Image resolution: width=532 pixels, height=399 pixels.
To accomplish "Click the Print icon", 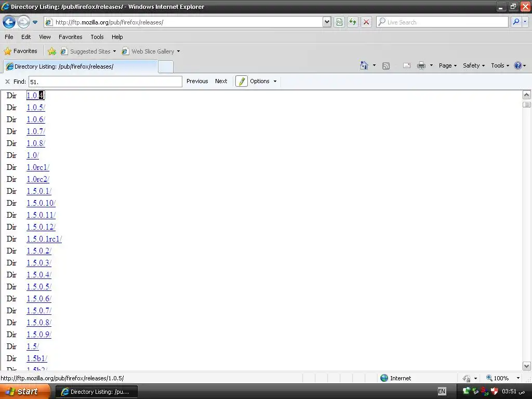I will point(421,65).
